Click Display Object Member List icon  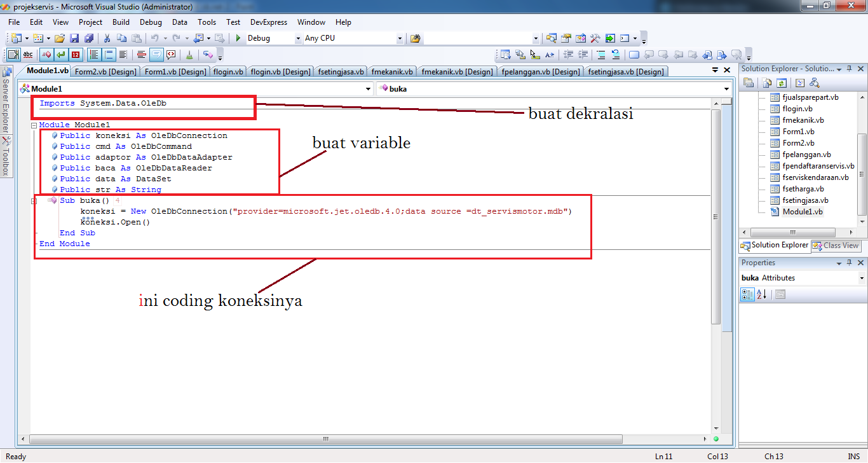[506, 54]
